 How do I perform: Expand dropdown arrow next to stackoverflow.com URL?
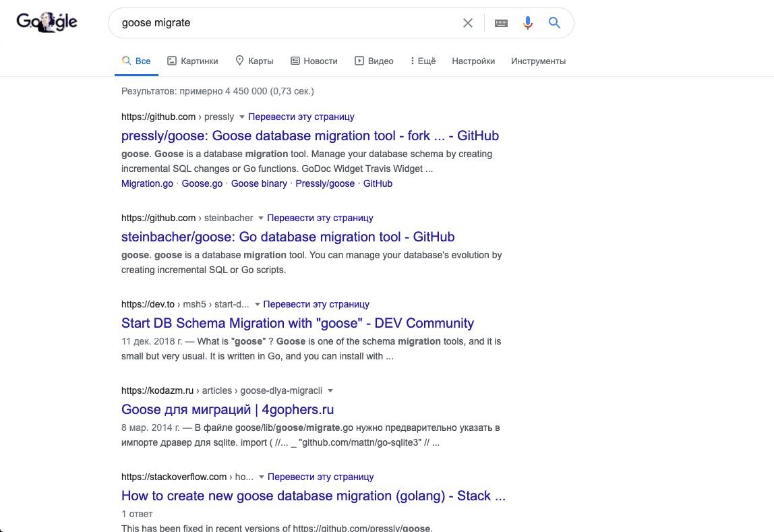click(262, 477)
